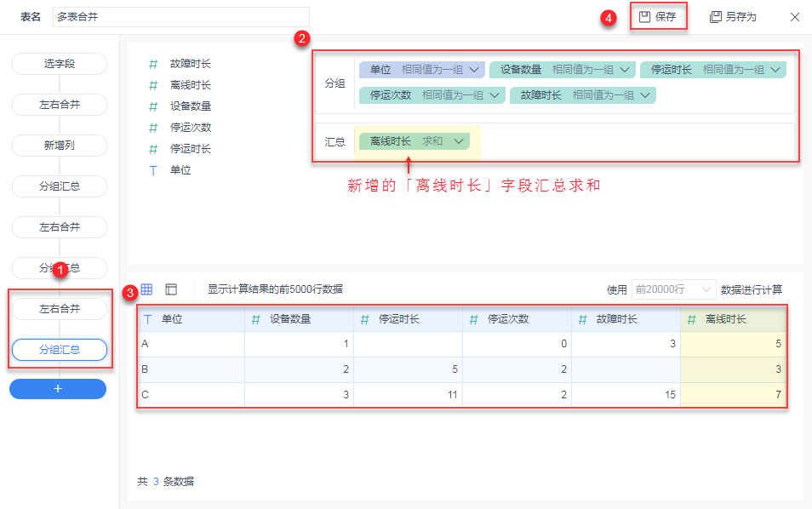
Task: Click 故障时长 value 15 in row C
Action: click(x=626, y=395)
